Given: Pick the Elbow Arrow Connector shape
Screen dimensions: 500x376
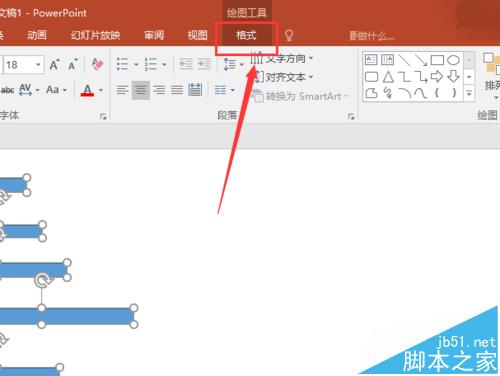Looking at the screenshot, I should pos(421,77).
